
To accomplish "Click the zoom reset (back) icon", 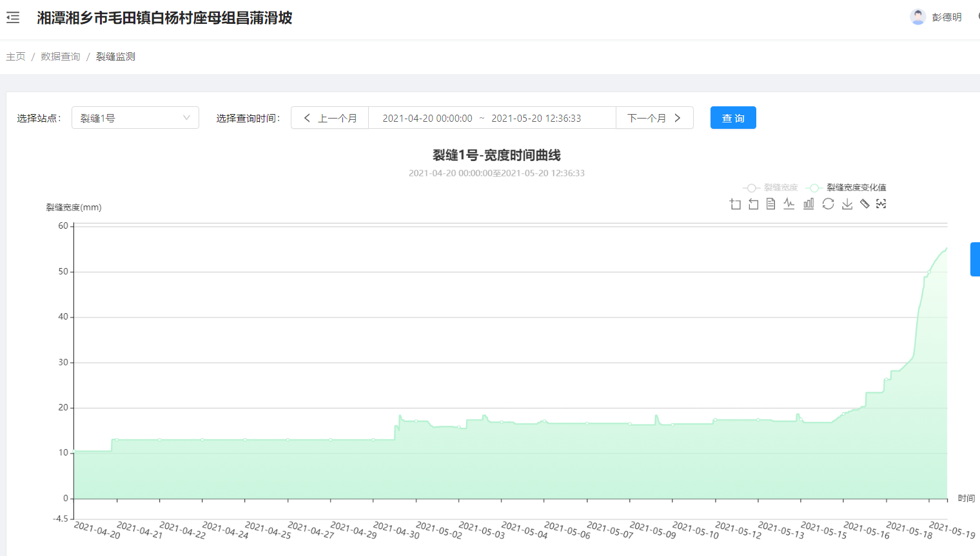I will click(x=753, y=204).
